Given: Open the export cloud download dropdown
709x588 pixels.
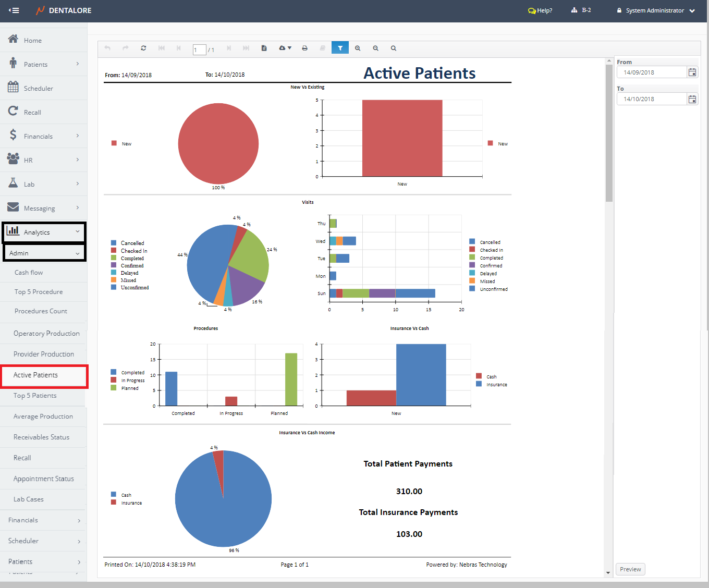Looking at the screenshot, I should (285, 48).
